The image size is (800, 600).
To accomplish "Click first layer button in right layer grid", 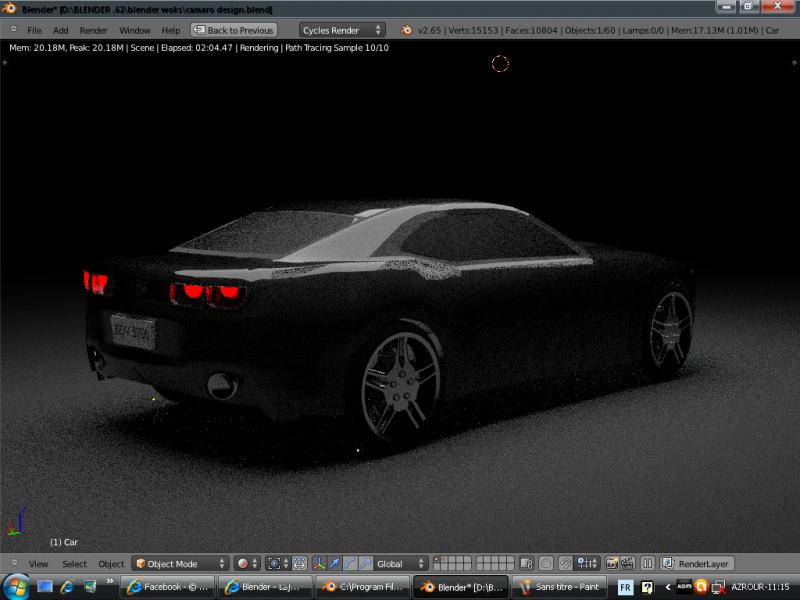I will (480, 560).
